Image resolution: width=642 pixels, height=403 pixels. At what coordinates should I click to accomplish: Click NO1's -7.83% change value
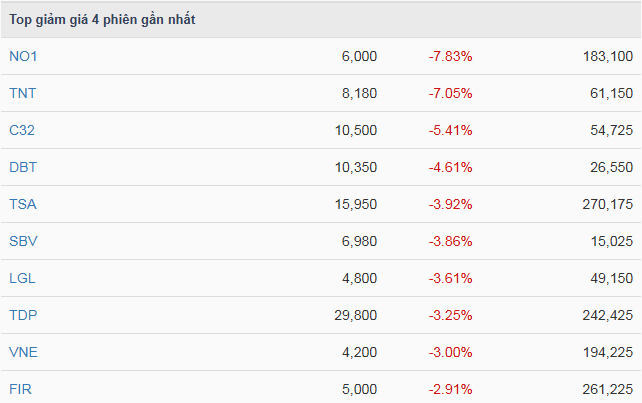450,57
